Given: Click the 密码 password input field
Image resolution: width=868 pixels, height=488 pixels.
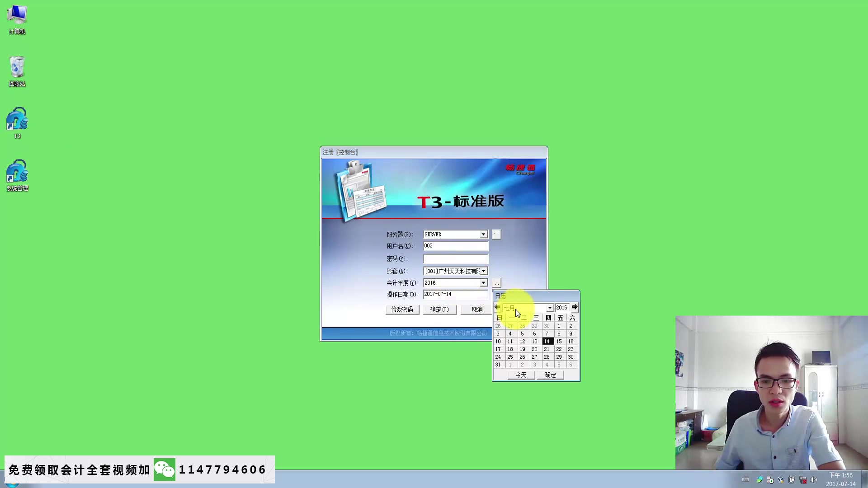Looking at the screenshot, I should 455,258.
